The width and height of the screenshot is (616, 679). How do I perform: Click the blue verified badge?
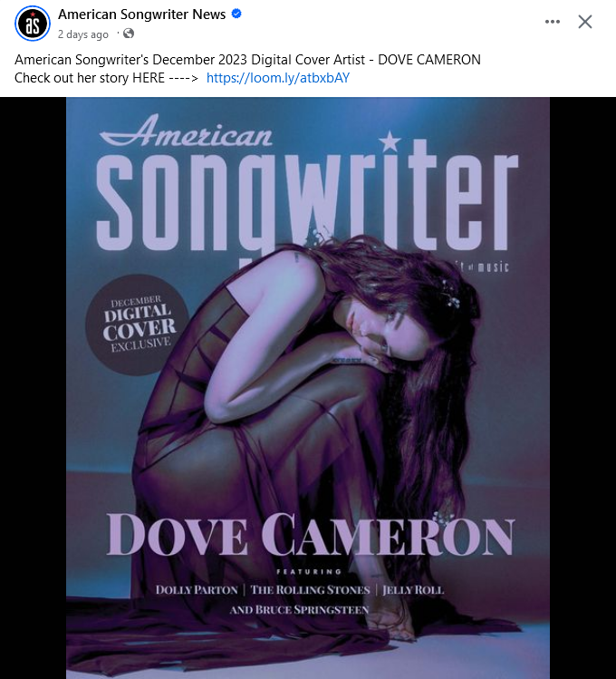236,14
